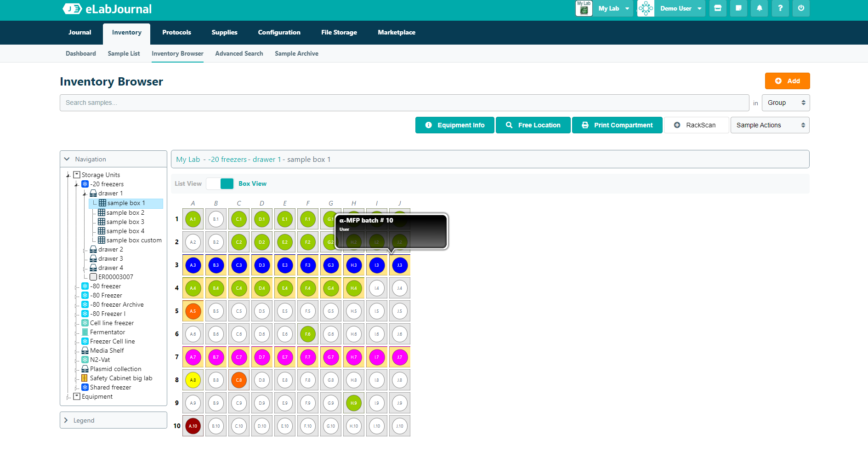Open the Sample Archive sub-tab
Viewport: 868px width, 452px height.
point(296,53)
